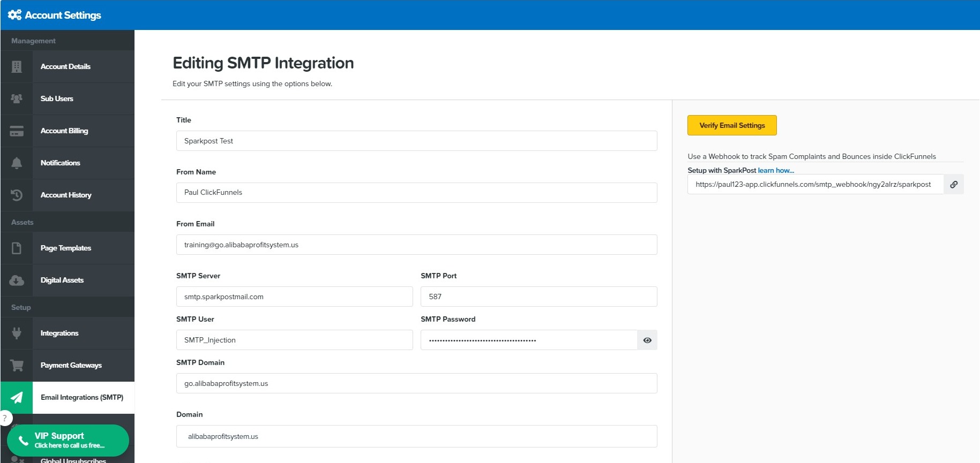Click the From Email input field
The image size is (980, 463).
click(x=416, y=245)
